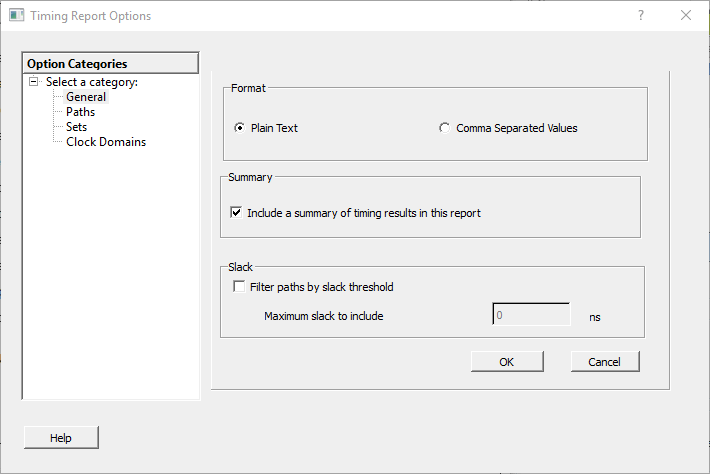This screenshot has width=710, height=474.
Task: Open Help from the bottom-left button
Action: (61, 438)
